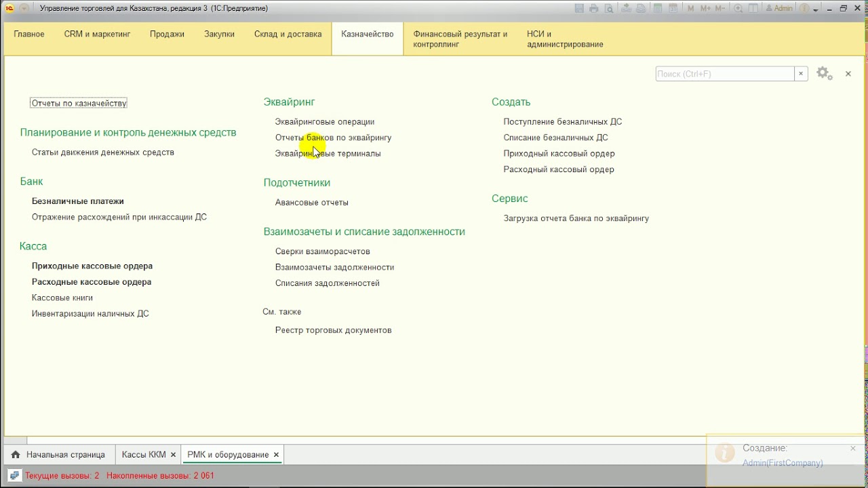This screenshot has height=488, width=868.
Task: Click the M- memory subtract button
Action: 720,9
